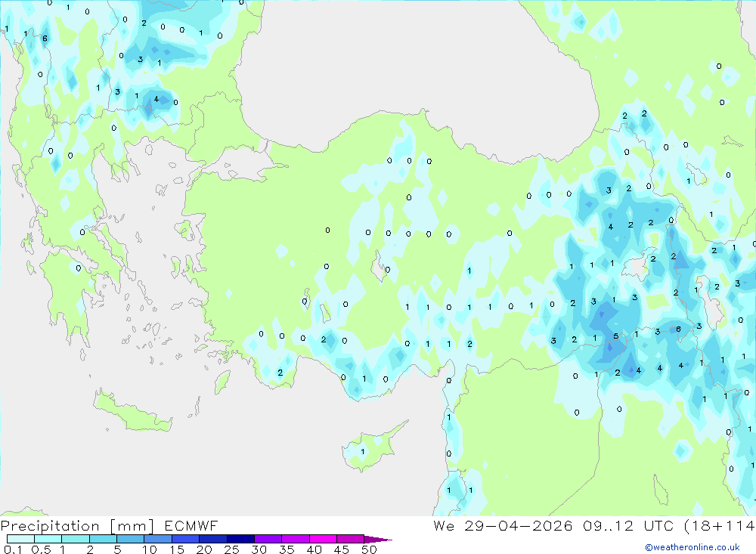Click the 2–5 mm legend color swatch

[103, 539]
